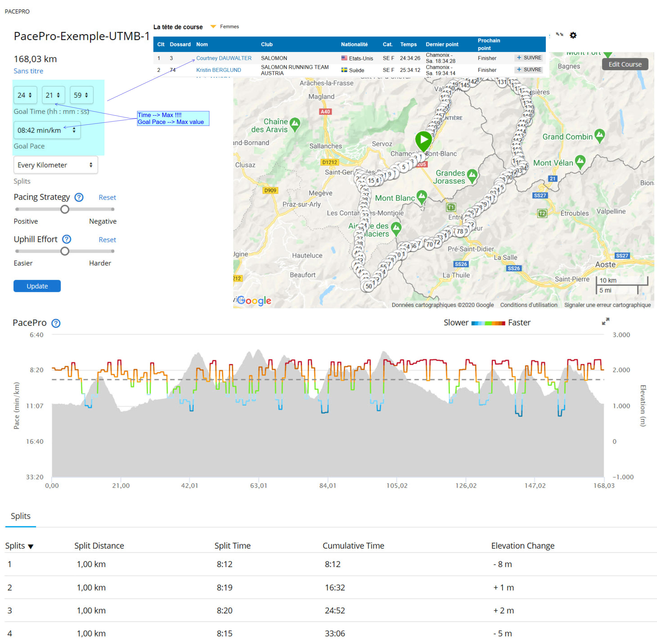Click the Mont Vélan peak pin
The image size is (657, 644).
click(580, 162)
